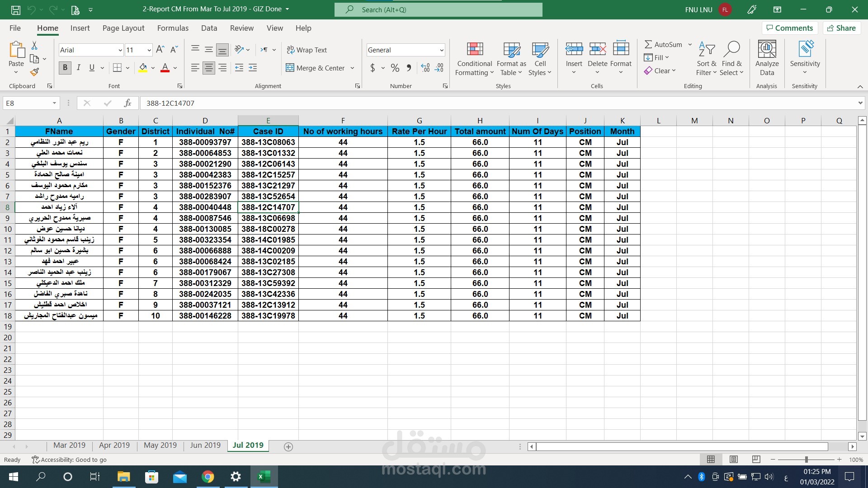The image size is (868, 488).
Task: Open Chrome from the Windows taskbar
Action: [208, 477]
